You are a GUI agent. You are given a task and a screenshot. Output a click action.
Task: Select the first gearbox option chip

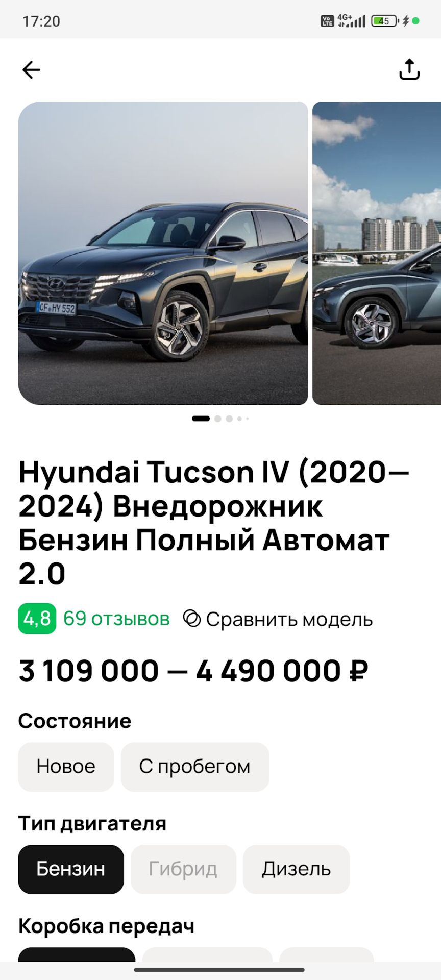point(77,954)
